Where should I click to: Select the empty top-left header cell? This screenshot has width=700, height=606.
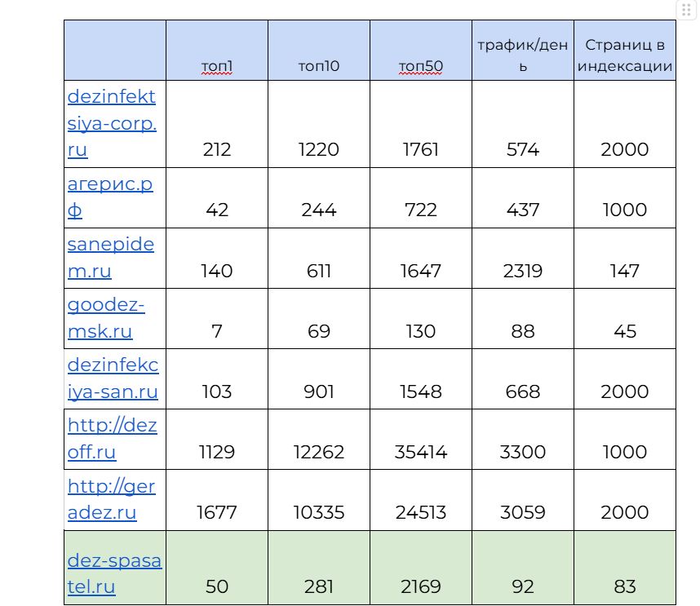(x=115, y=51)
